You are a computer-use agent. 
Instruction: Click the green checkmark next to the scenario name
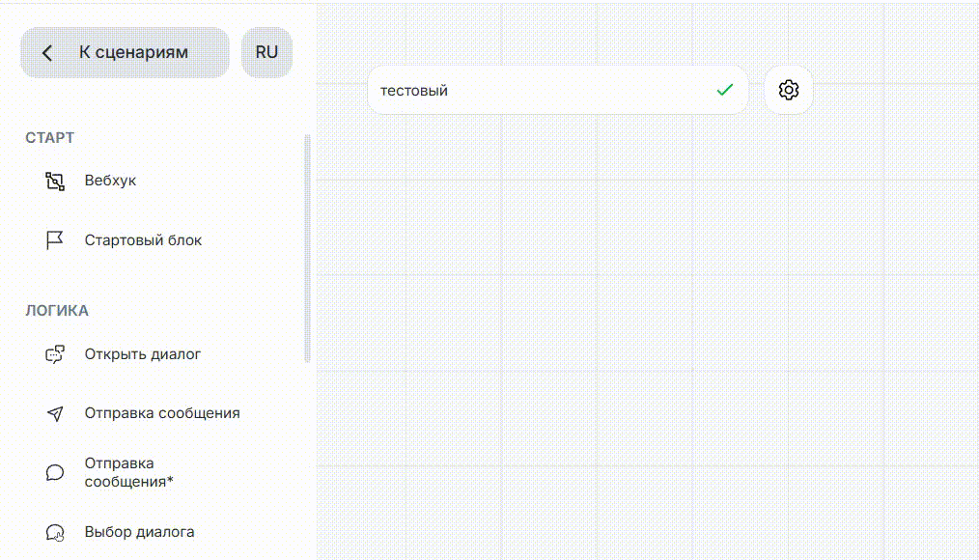coord(725,91)
